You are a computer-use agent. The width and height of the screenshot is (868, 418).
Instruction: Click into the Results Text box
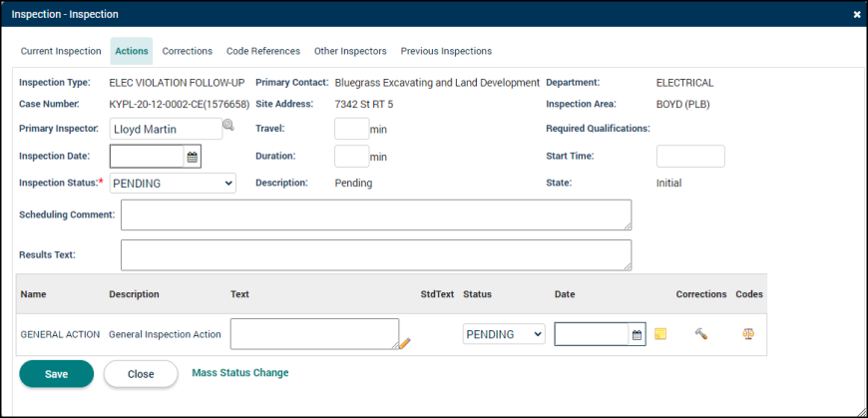(x=376, y=255)
